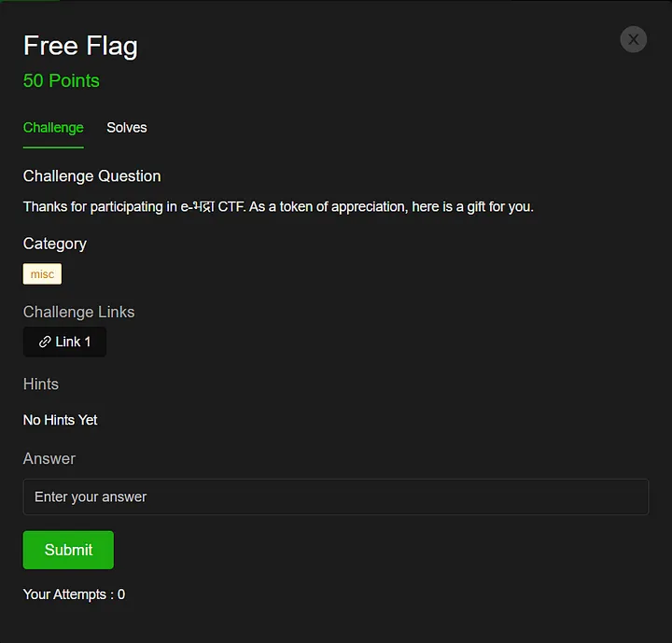
Task: Click the e-CTF appreciation description text
Action: (x=278, y=207)
